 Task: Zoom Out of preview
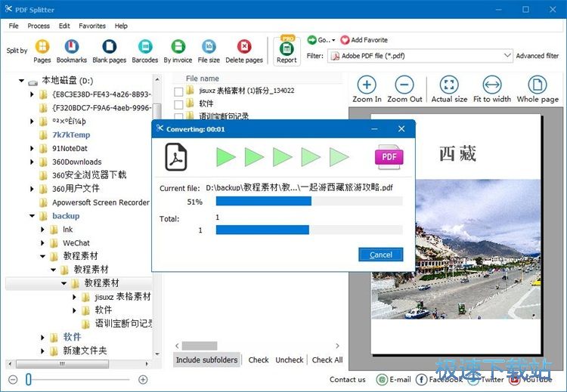[x=404, y=89]
